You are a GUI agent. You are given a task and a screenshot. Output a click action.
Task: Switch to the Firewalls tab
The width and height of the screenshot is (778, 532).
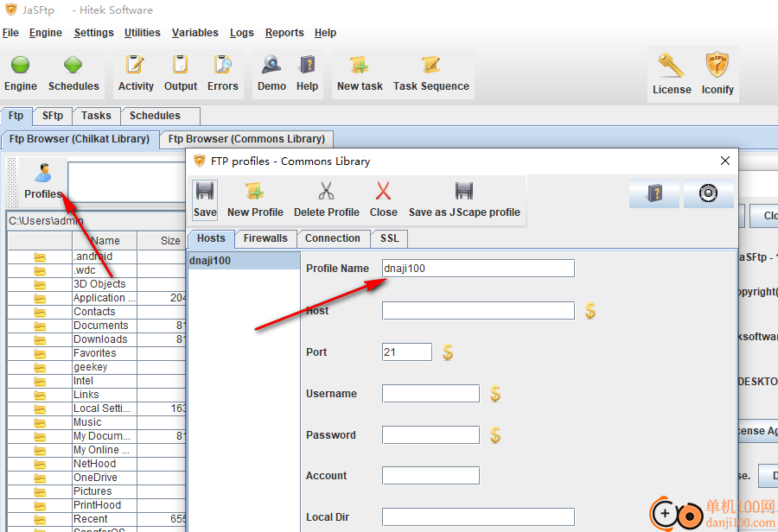(265, 238)
